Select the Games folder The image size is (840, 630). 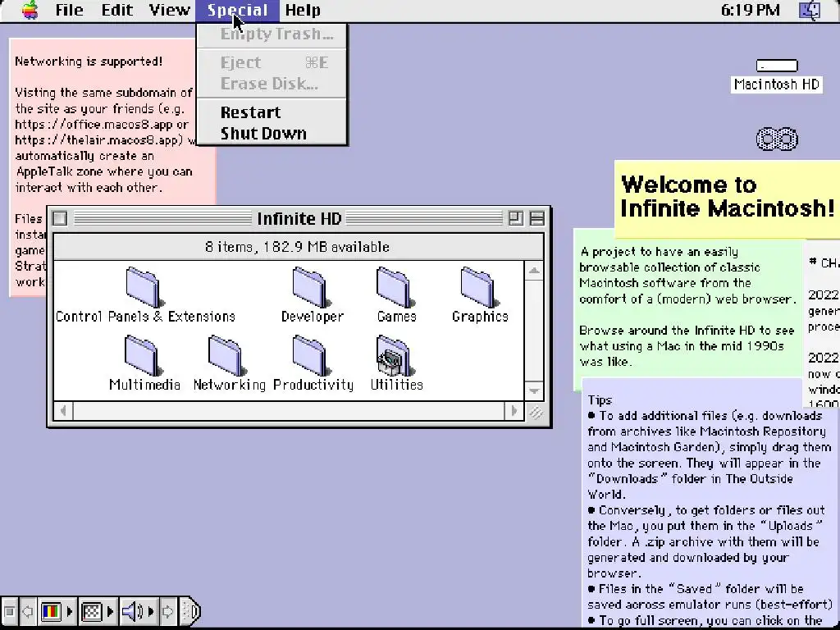point(394,287)
